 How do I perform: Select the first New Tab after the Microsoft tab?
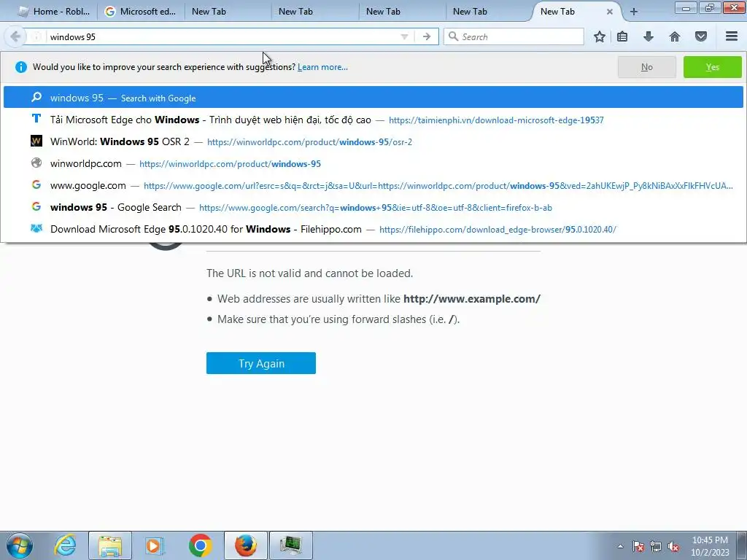click(226, 12)
